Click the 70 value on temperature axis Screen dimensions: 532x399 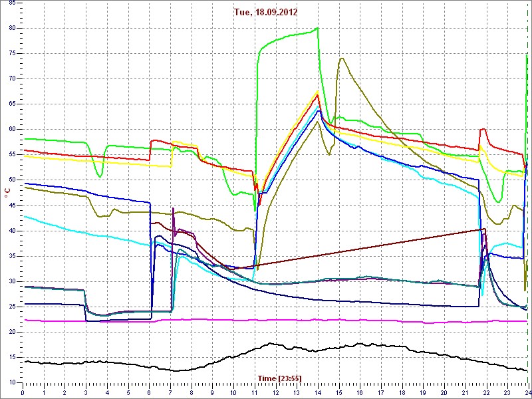click(12, 79)
